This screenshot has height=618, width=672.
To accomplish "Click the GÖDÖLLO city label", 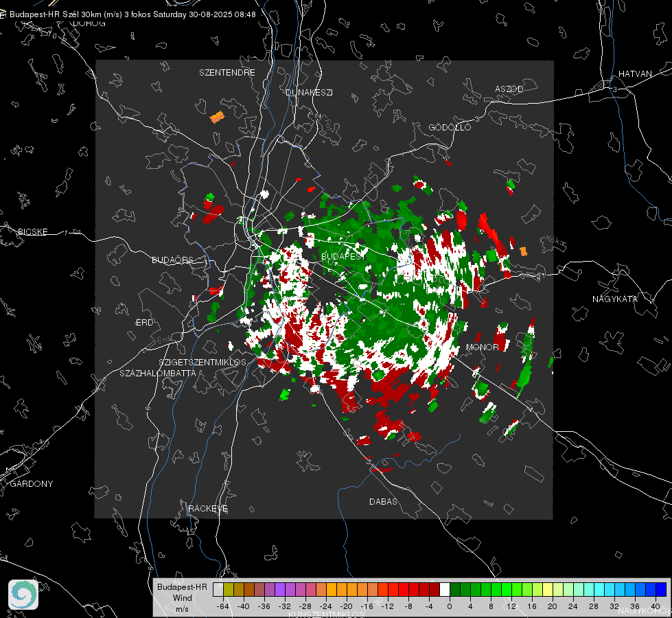I will click(x=450, y=127).
